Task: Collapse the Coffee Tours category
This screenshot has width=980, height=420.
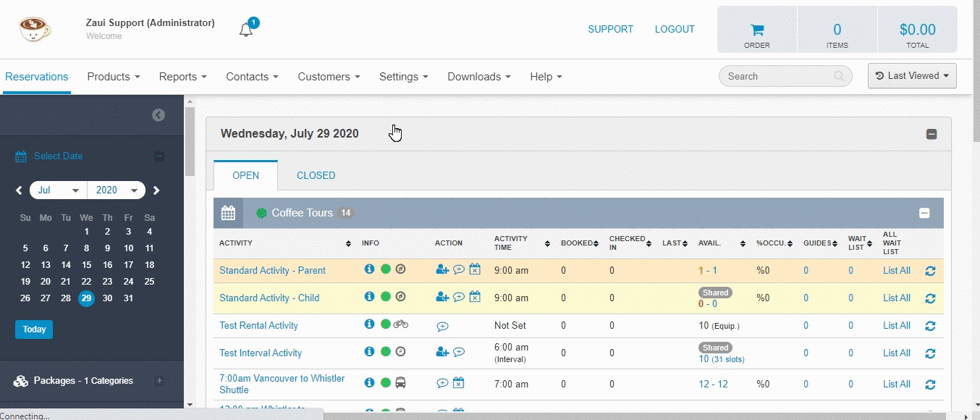Action: tap(924, 214)
